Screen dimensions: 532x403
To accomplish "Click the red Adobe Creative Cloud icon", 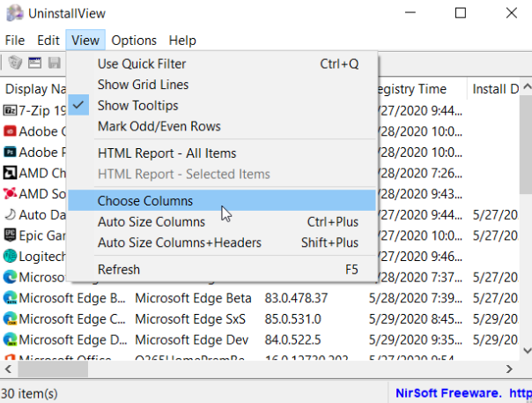I will (10, 131).
